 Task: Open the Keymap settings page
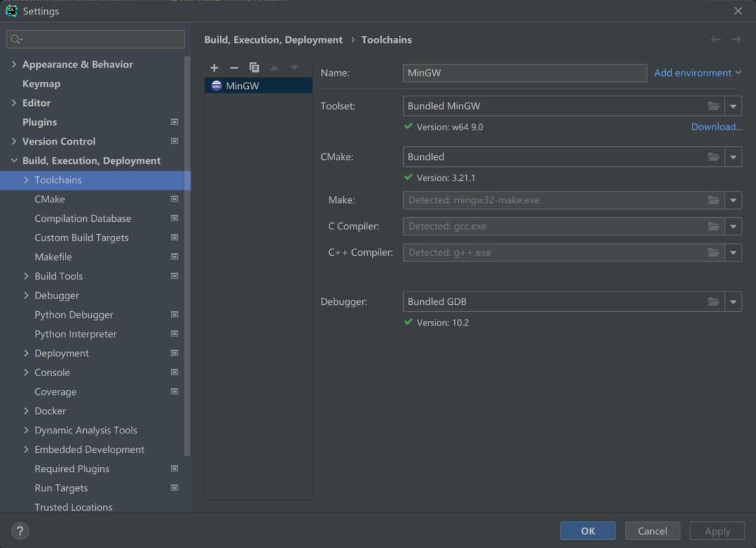[41, 84]
